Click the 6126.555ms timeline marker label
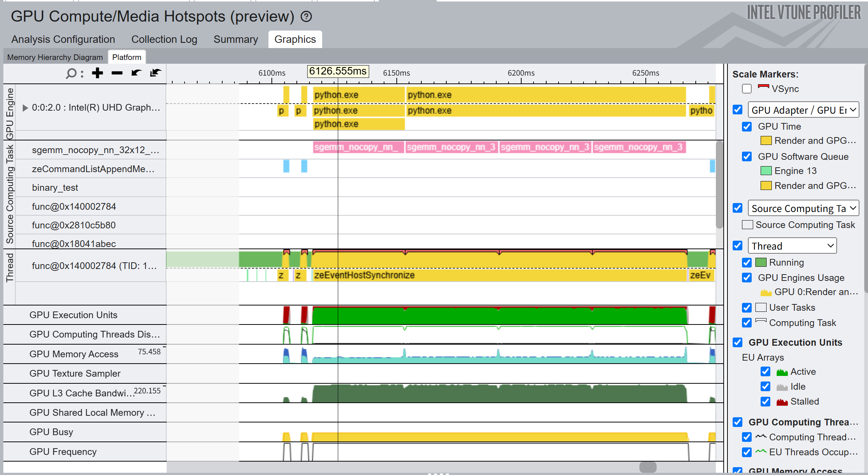868x475 pixels. click(x=338, y=71)
